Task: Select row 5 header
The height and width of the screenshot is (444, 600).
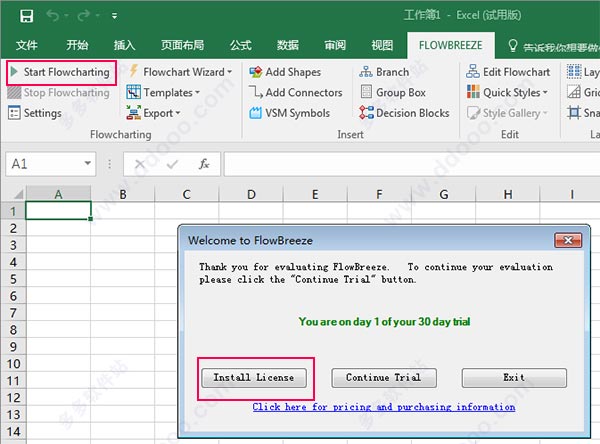Action: pos(13,279)
